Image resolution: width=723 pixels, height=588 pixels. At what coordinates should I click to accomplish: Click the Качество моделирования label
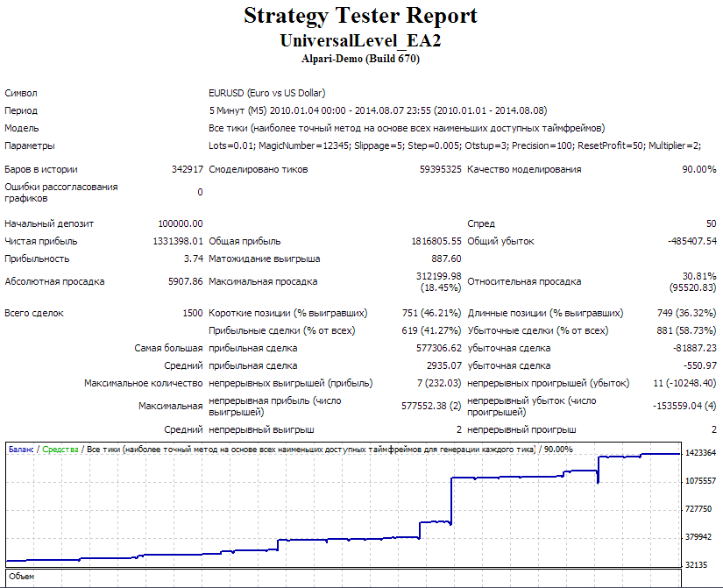pos(524,169)
